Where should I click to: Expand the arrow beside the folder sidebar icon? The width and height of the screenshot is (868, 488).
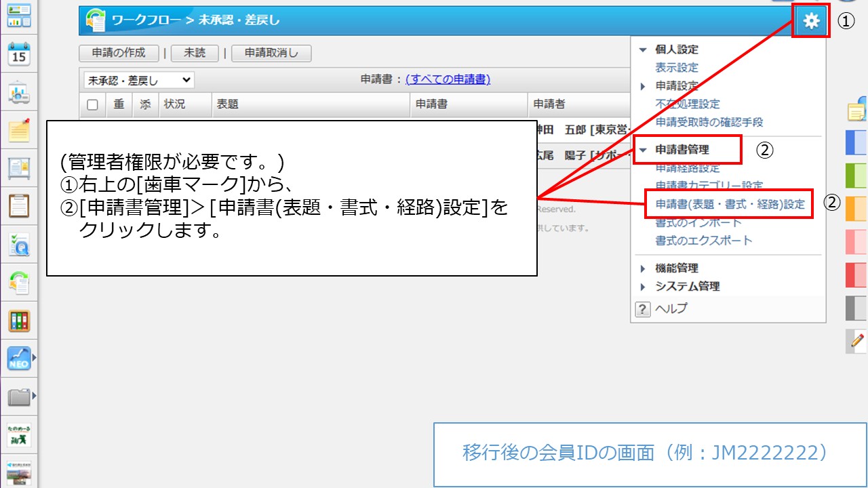click(x=34, y=395)
